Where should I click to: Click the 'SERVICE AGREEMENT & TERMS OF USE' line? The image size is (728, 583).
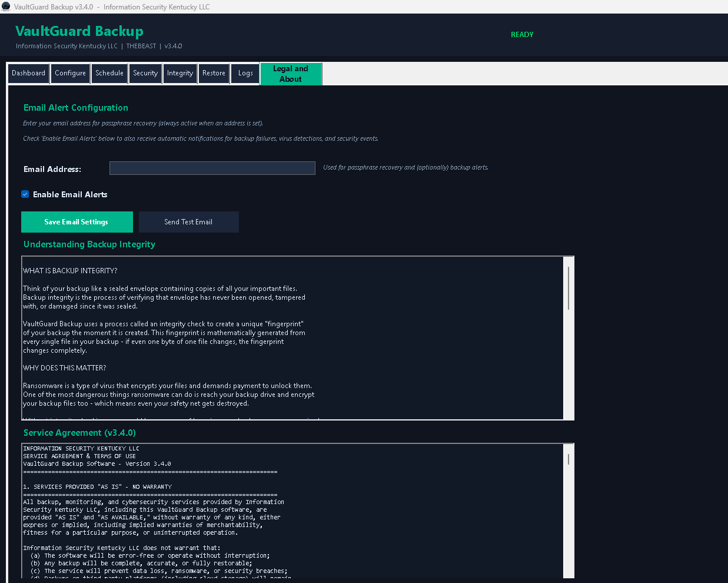[x=79, y=456]
